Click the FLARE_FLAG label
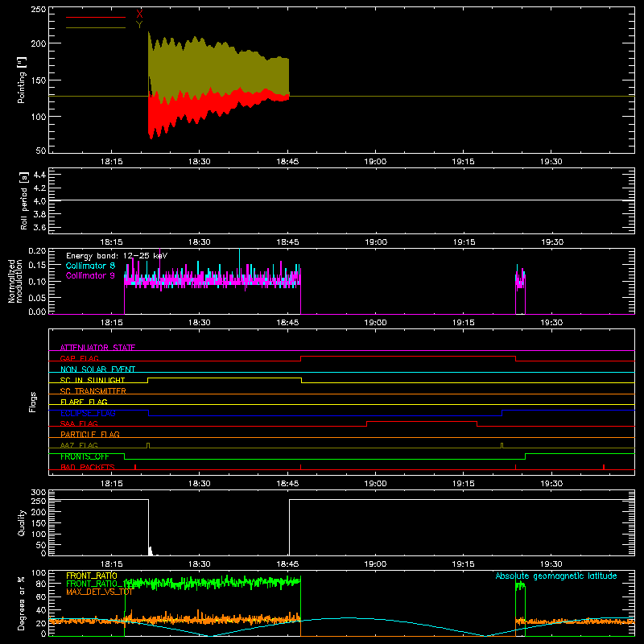The image size is (644, 644). click(84, 402)
